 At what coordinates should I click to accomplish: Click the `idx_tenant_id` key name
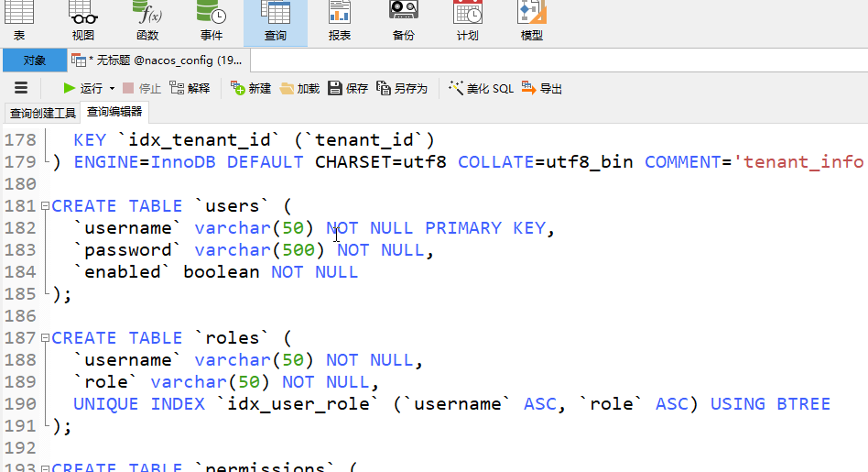click(200, 140)
